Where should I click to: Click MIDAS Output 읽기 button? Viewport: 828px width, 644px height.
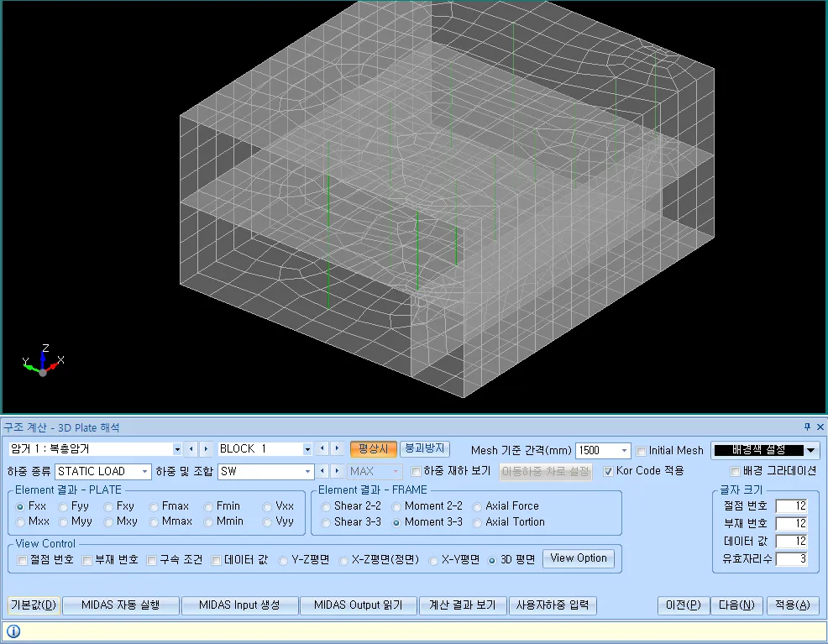click(358, 605)
